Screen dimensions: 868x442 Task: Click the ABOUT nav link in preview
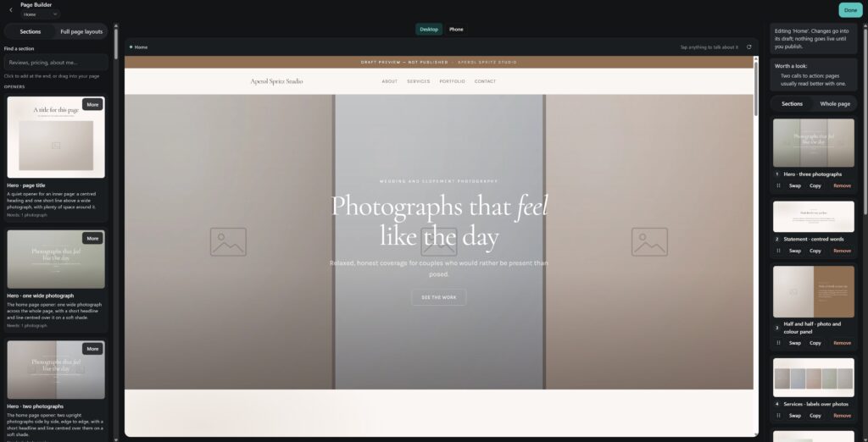tap(390, 81)
